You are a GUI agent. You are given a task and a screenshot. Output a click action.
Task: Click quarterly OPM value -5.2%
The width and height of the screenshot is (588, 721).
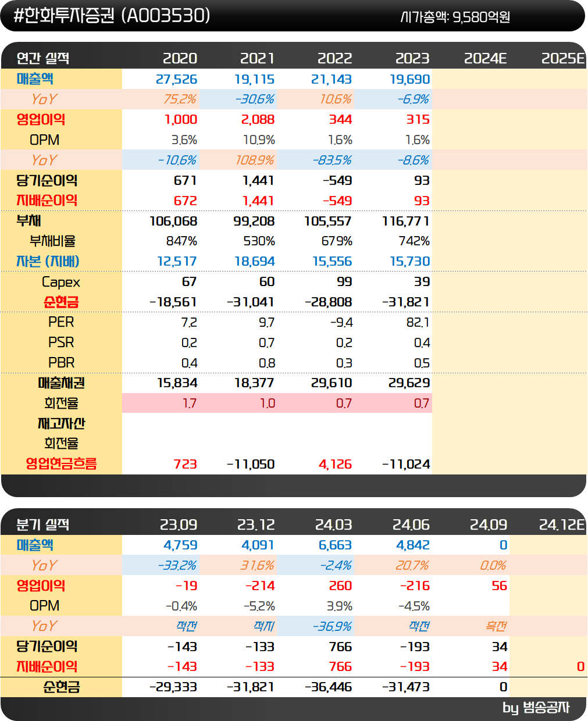259,606
